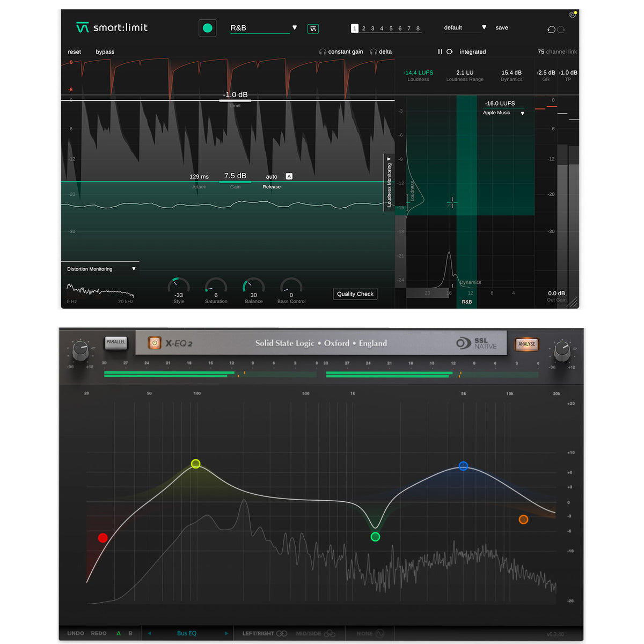Click the green learn button in smart:limit
Image resolution: width=644 pixels, height=644 pixels.
208,28
